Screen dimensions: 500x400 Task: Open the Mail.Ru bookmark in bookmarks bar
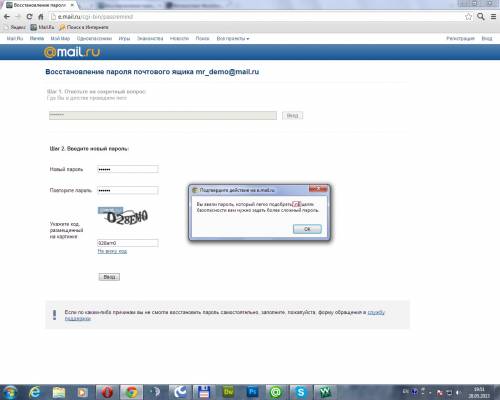pyautogui.click(x=43, y=27)
